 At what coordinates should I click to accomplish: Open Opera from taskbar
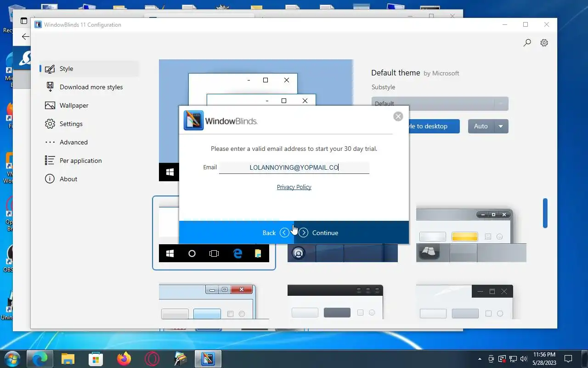tap(152, 359)
